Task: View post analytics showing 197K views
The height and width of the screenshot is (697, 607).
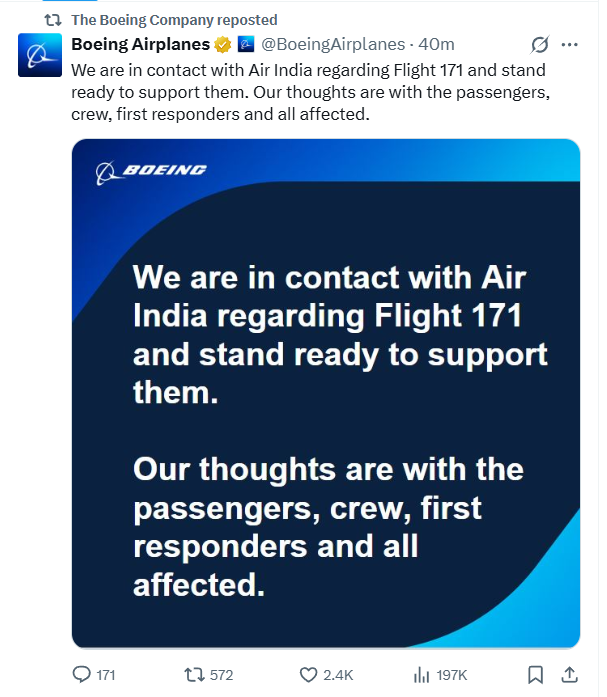Action: [423, 674]
